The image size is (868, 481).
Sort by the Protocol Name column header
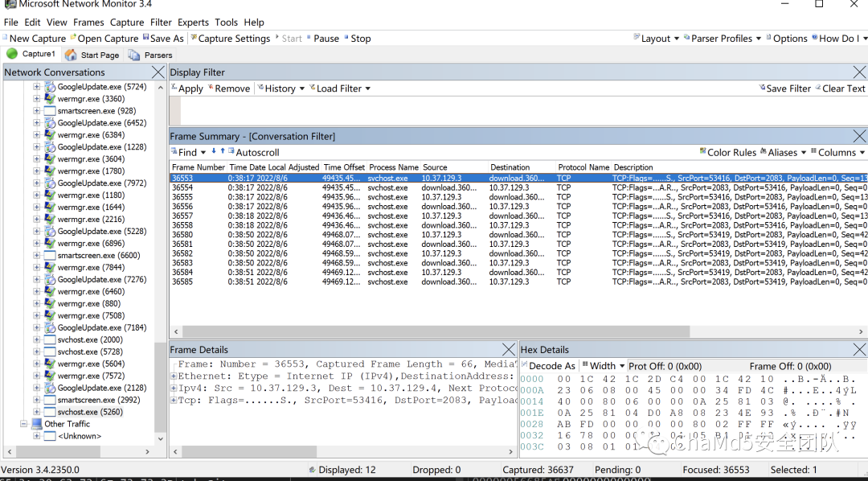[583, 167]
